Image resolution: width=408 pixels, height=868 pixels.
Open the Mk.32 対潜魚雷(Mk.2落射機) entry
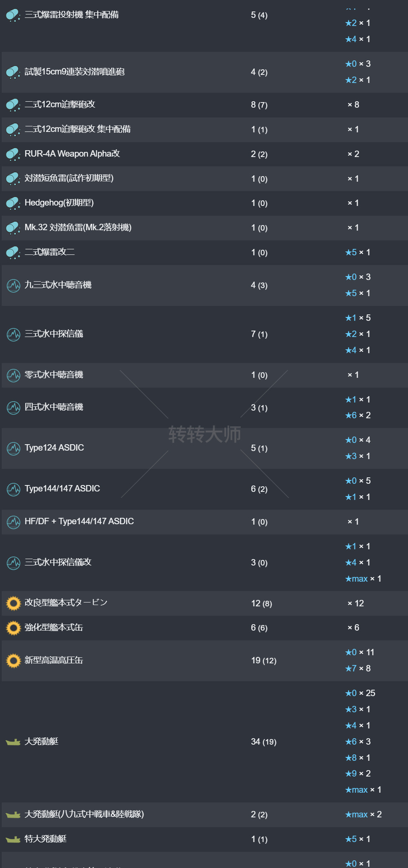78,228
